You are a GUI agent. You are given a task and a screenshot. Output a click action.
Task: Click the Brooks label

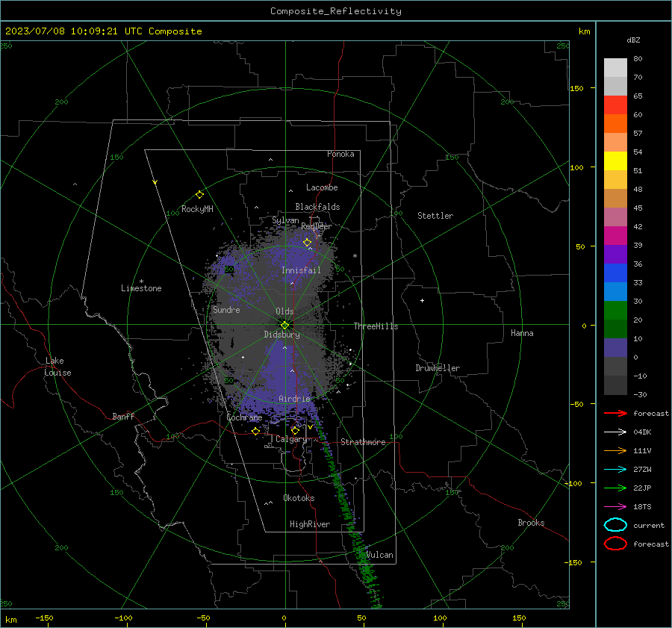click(531, 523)
